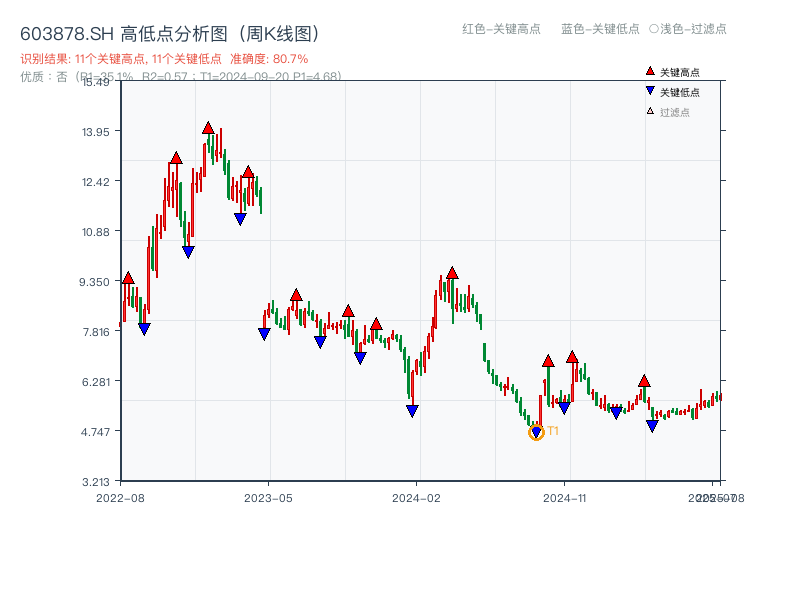Click the orange-circled T1 low marker
The width and height of the screenshot is (800, 600).
[x=536, y=432]
